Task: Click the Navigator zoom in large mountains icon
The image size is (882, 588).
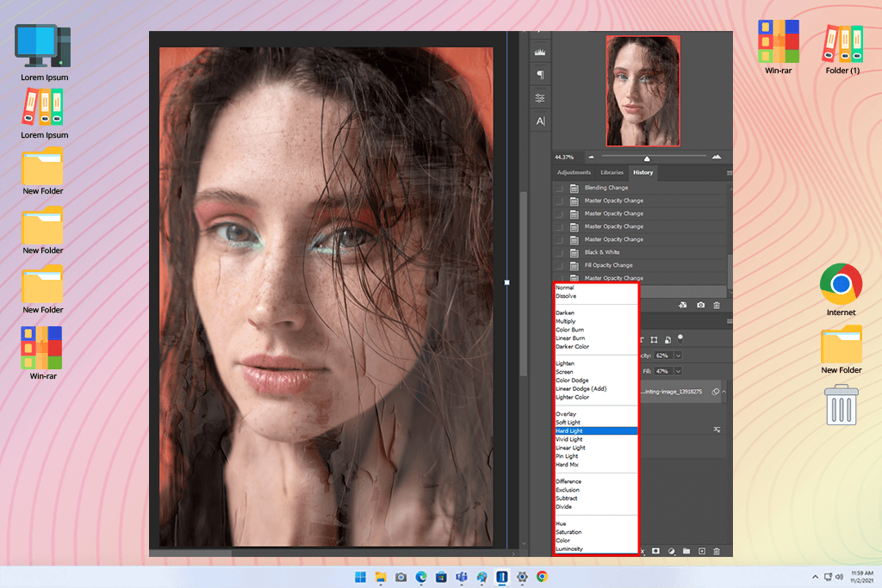Action: pos(716,157)
